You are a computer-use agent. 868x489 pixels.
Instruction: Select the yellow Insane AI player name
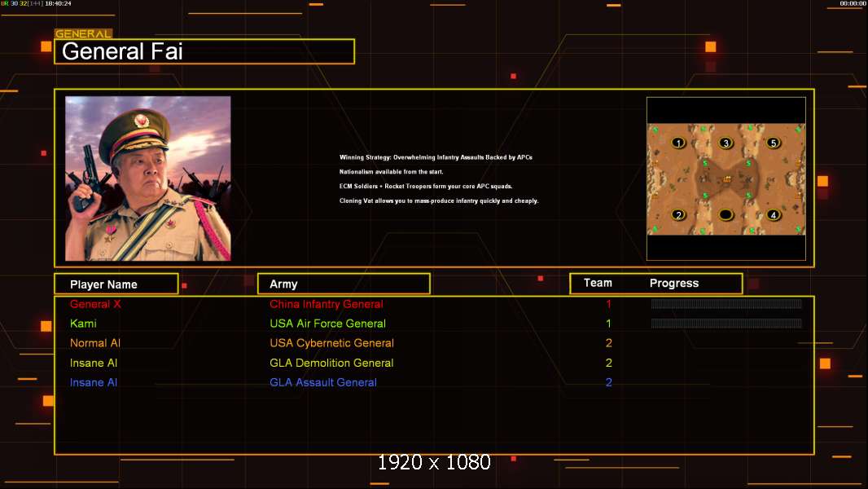(x=94, y=363)
